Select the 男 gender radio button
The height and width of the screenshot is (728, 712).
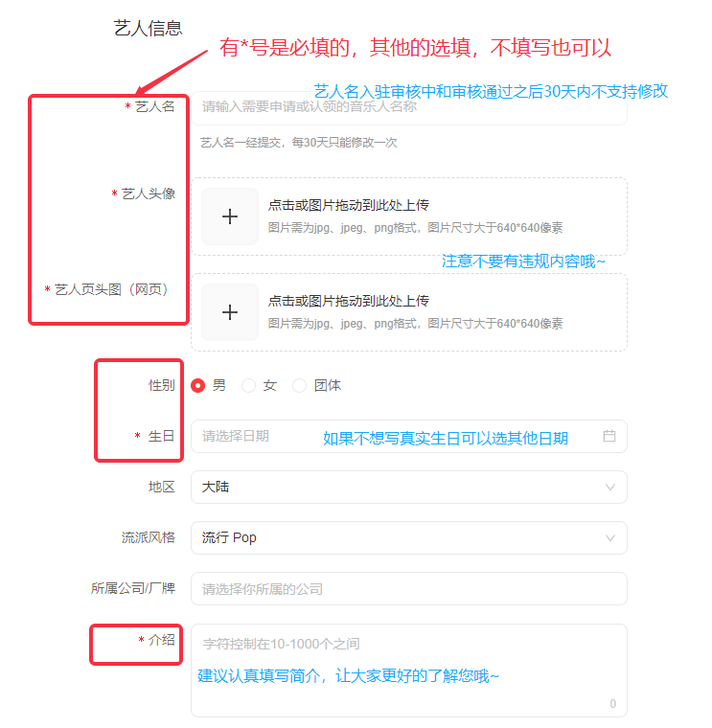(198, 385)
